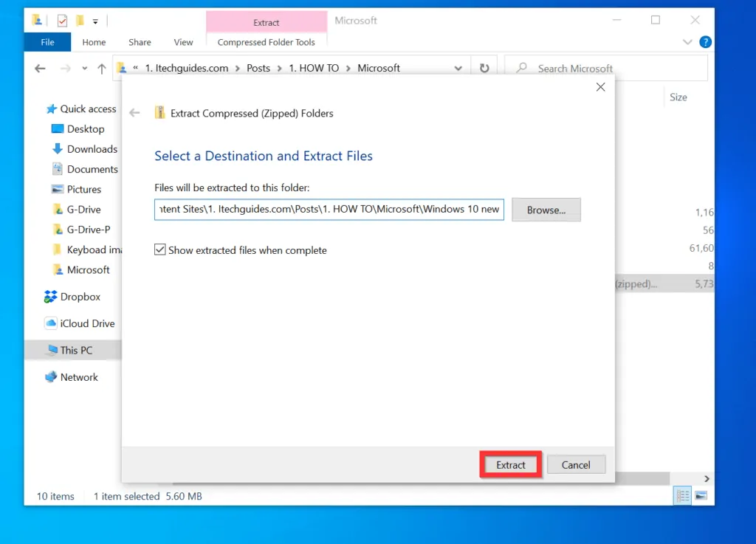Click the destination folder path field

[329, 209]
